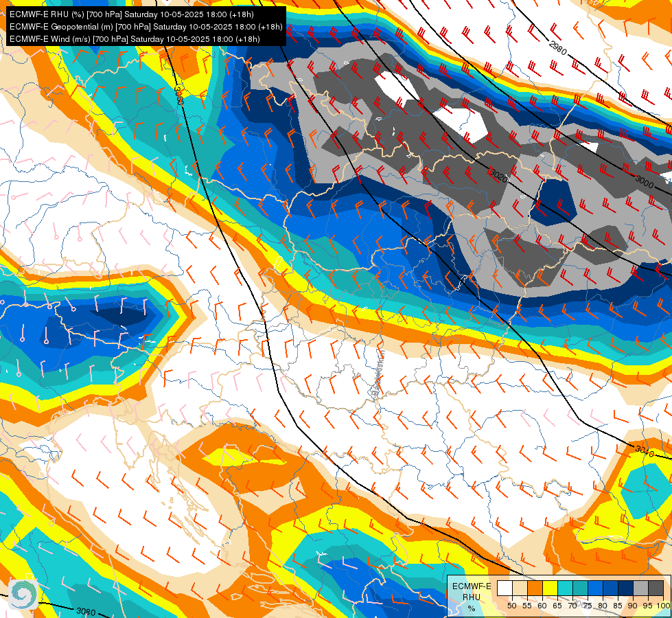Viewport: 672px width, 618px height.
Task: Click the 3000 geopotential contour label
Action: pos(644,182)
